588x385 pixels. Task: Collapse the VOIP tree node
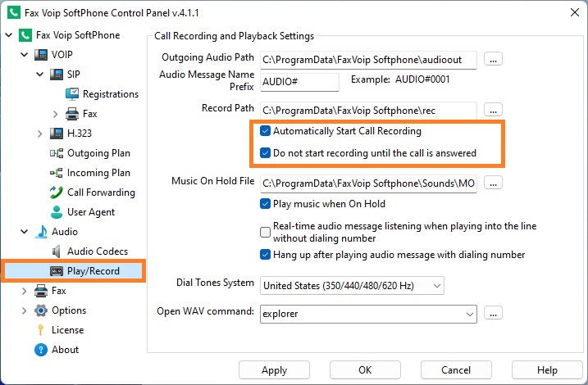pyautogui.click(x=25, y=55)
